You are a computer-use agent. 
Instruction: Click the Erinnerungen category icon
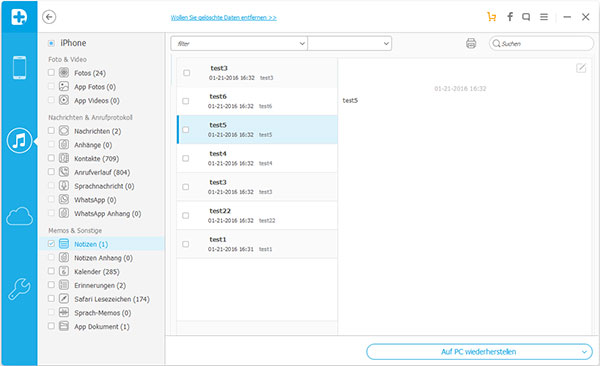pos(64,285)
